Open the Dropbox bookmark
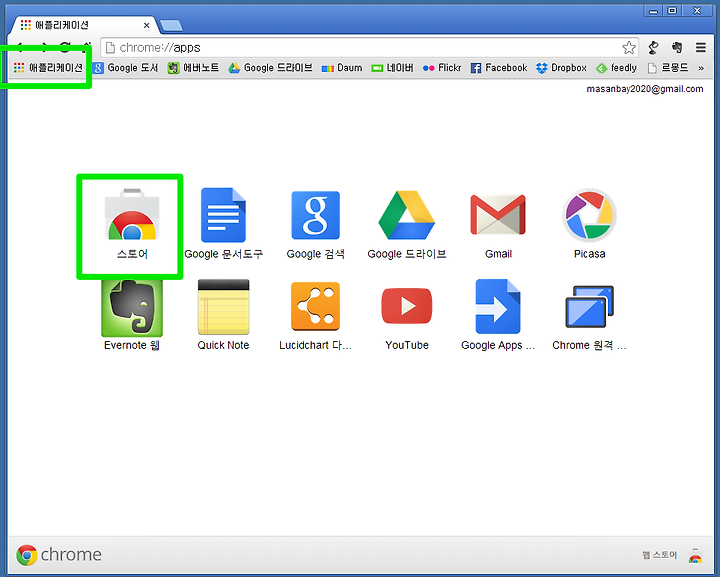This screenshot has height=577, width=720. 561,68
